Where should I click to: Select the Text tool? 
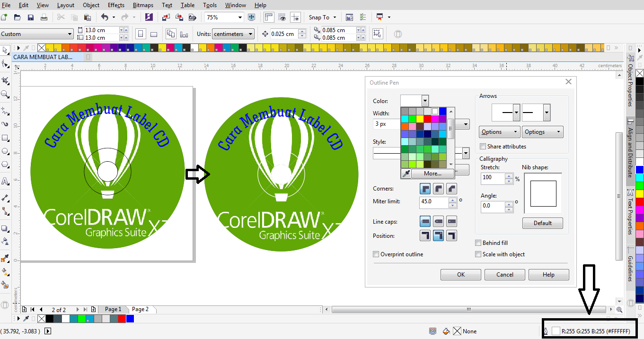5,180
